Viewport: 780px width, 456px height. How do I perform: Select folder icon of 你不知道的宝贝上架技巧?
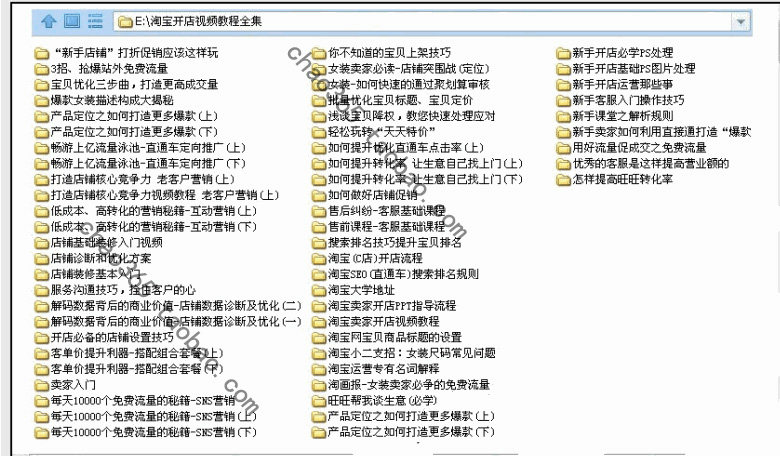coord(319,53)
